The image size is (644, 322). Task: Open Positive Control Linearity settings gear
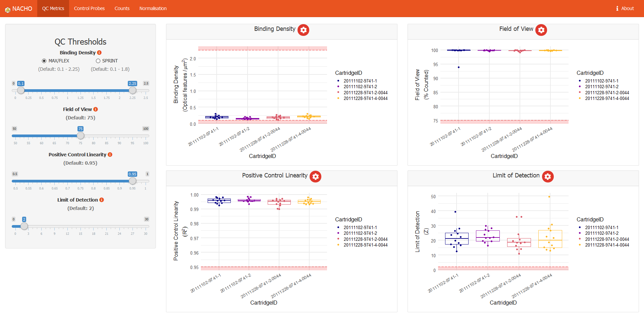pyautogui.click(x=315, y=176)
